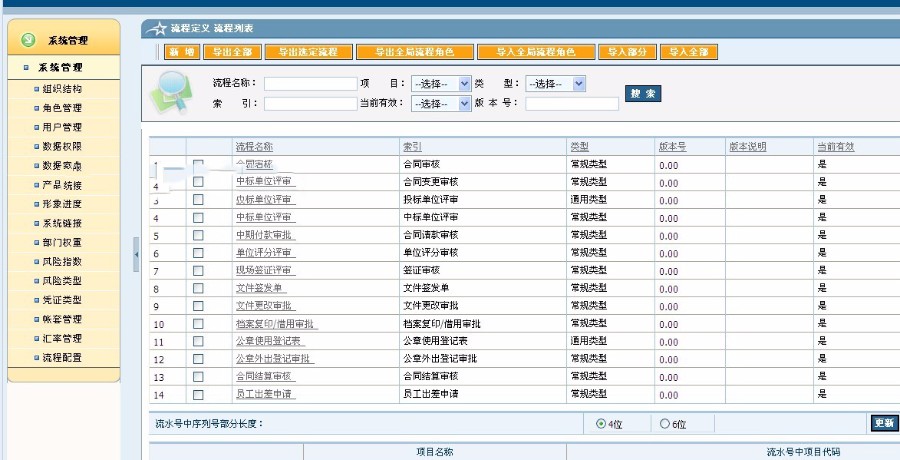Check the 档案复印/借用审批 row checkbox
The height and width of the screenshot is (460, 900).
[198, 324]
